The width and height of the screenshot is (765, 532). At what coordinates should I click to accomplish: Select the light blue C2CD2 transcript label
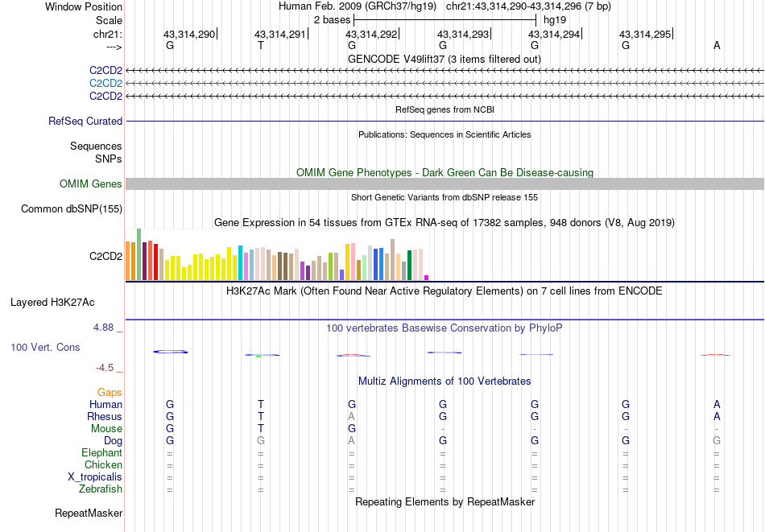[x=105, y=84]
